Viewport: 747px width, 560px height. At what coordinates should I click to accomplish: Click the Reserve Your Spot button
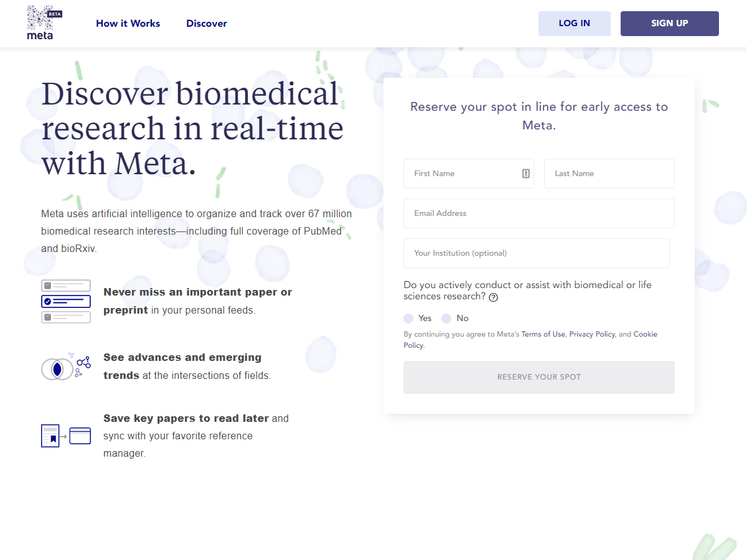pyautogui.click(x=538, y=377)
